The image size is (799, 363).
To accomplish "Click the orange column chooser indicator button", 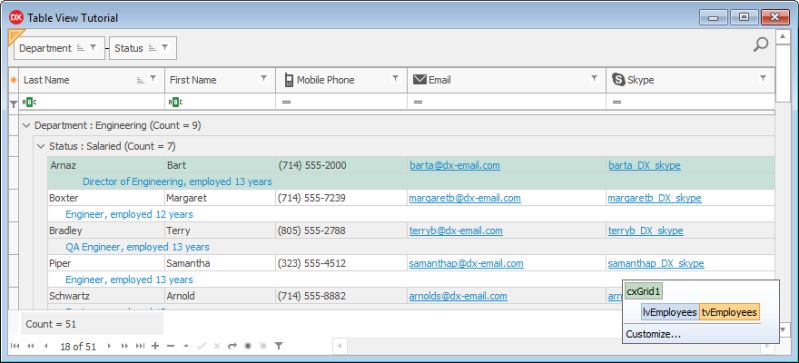I will pos(13,80).
